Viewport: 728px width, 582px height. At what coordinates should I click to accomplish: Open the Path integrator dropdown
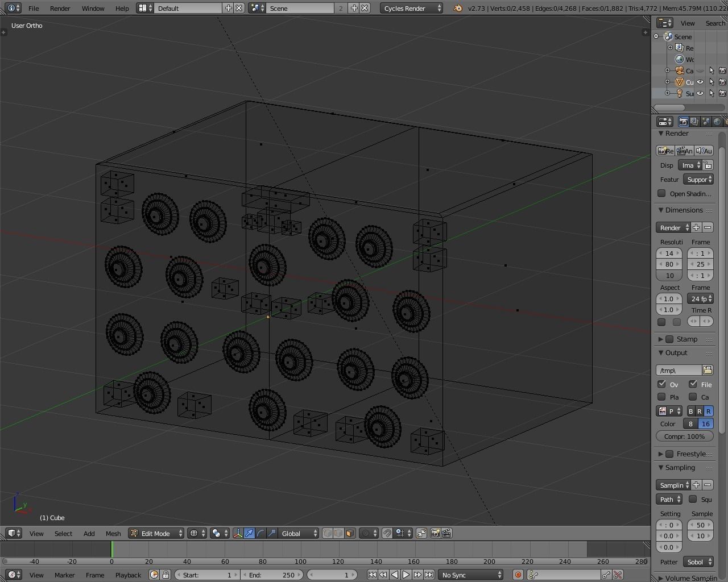click(x=669, y=499)
